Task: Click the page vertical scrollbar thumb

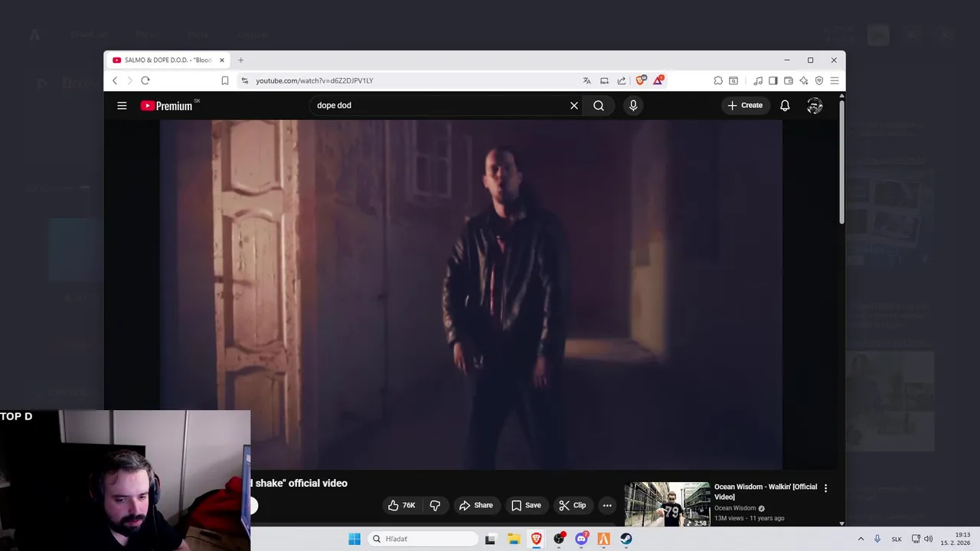Action: 841,161
